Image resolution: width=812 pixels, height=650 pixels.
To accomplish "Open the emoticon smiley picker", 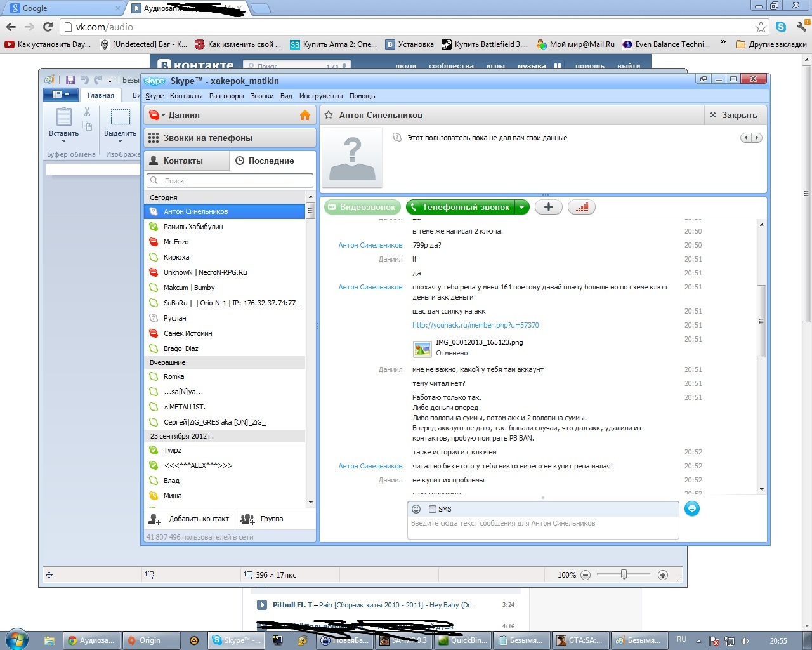I will coord(416,509).
